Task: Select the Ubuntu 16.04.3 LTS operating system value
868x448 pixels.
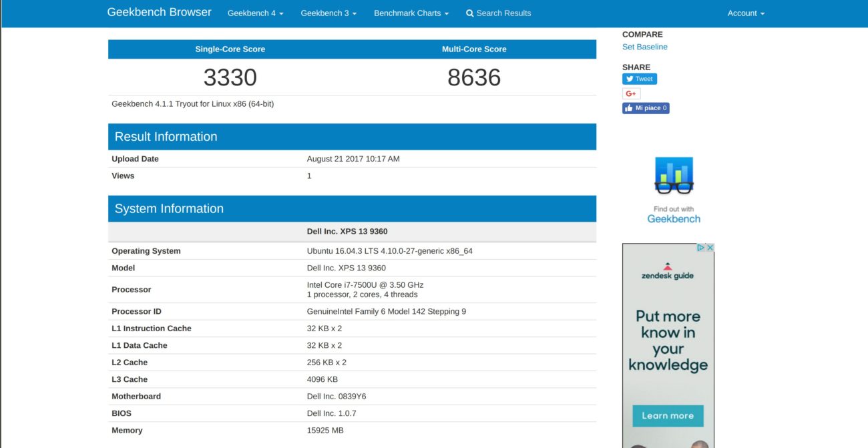Action: [390, 251]
